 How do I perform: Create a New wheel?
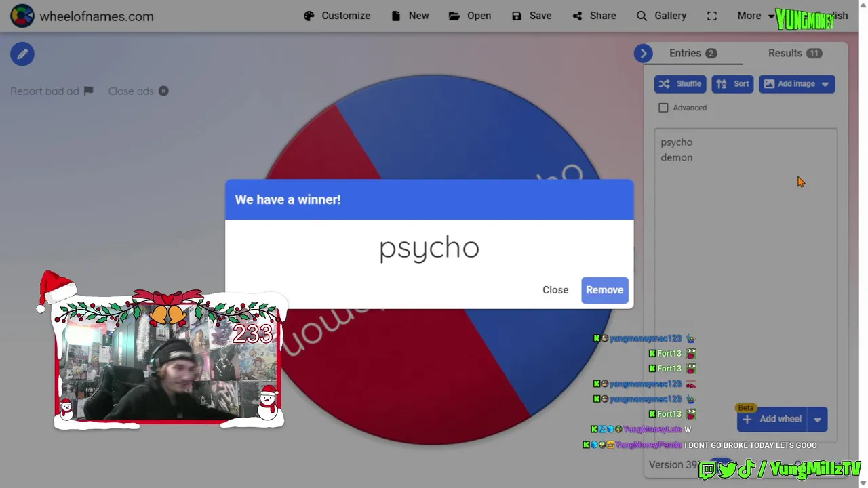pyautogui.click(x=410, y=16)
